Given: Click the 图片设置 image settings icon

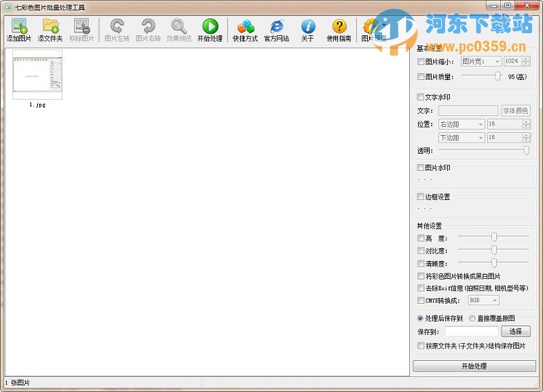Looking at the screenshot, I should (x=372, y=28).
